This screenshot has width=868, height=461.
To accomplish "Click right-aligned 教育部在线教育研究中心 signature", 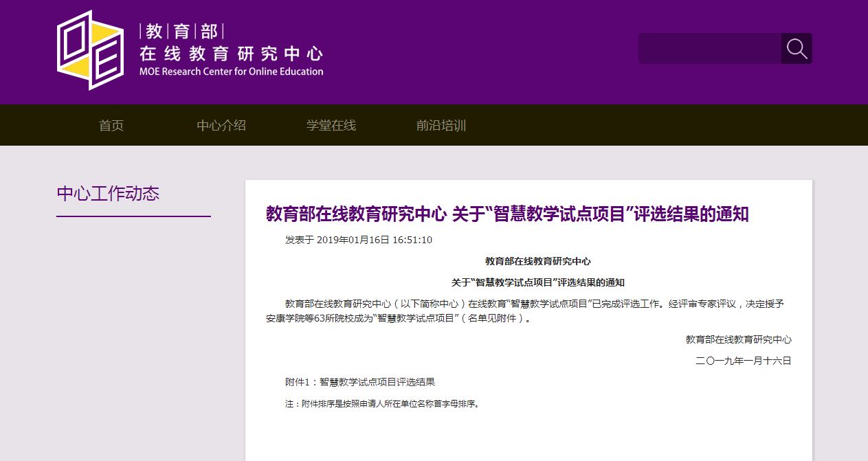I will pos(738,339).
